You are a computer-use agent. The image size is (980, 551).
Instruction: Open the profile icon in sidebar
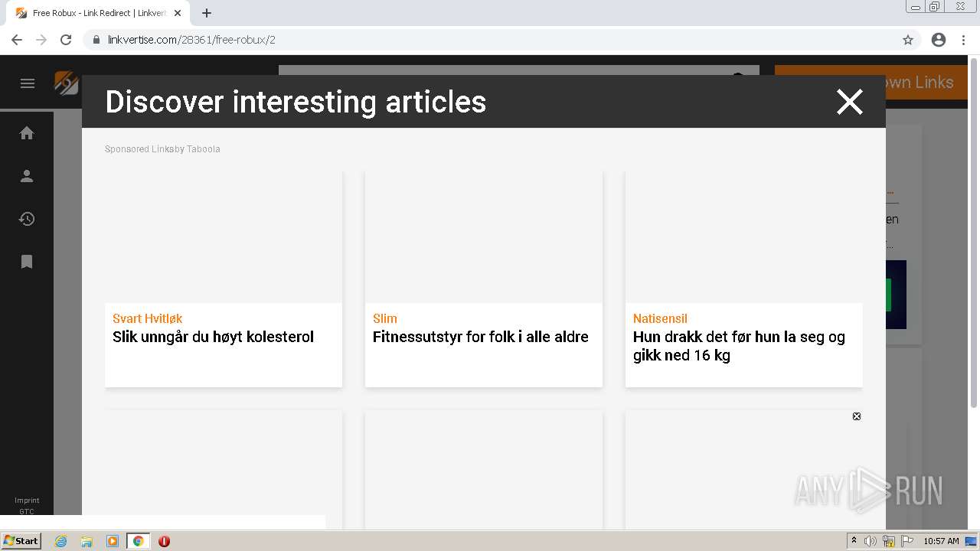click(x=27, y=176)
